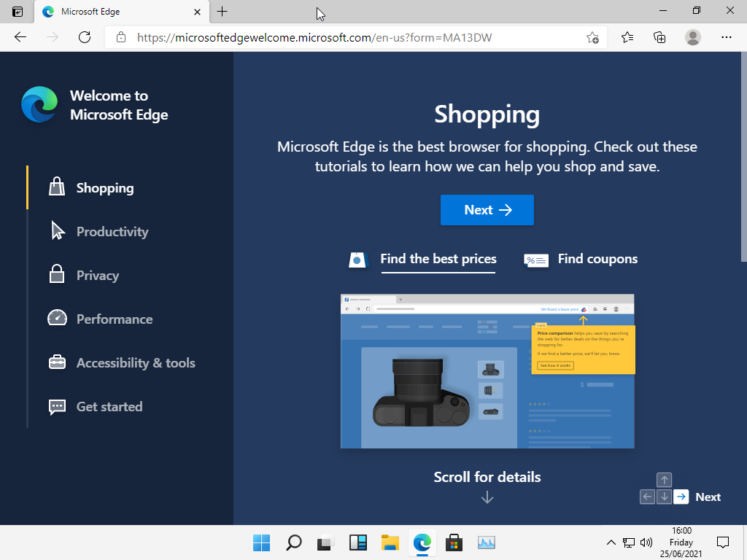Select Privacy in the sidebar
Screen dimensions: 747x560
coord(97,276)
